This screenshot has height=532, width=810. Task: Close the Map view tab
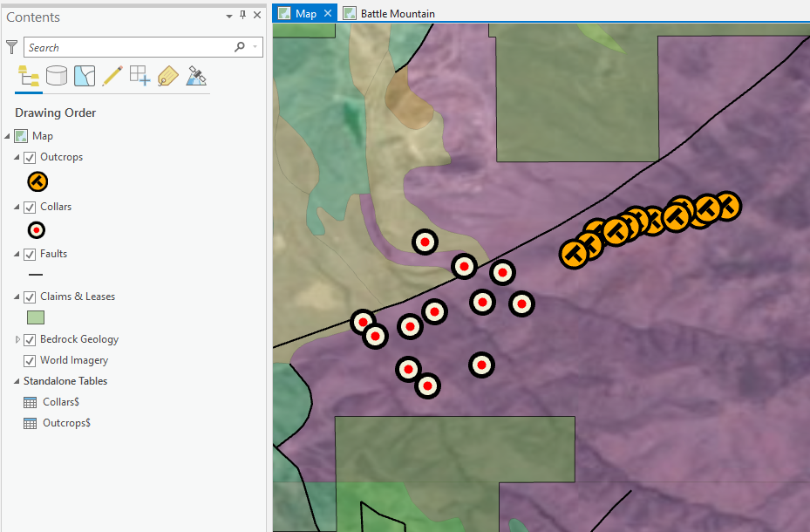pyautogui.click(x=328, y=13)
